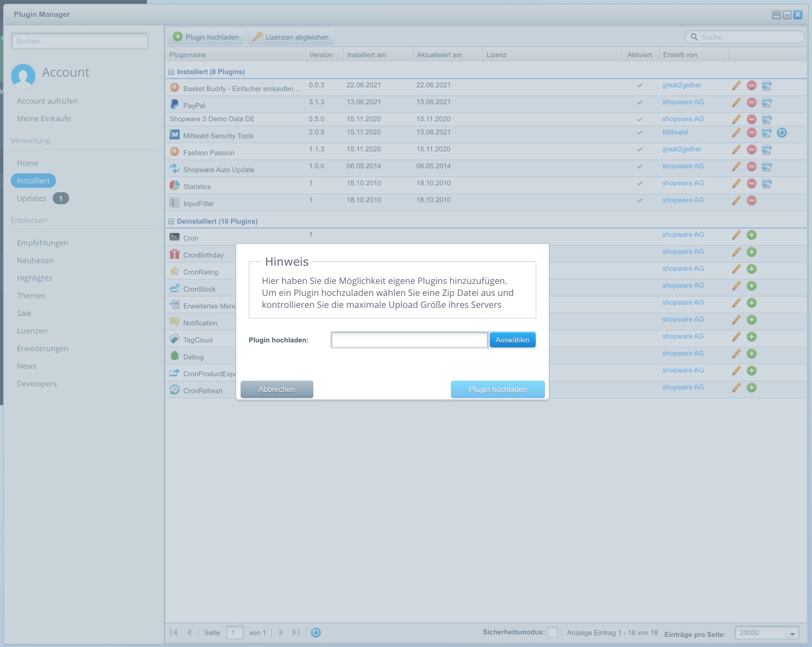This screenshot has width=812, height=647.
Task: Click red uninstall icon for Basket Buddy
Action: pyautogui.click(x=751, y=85)
